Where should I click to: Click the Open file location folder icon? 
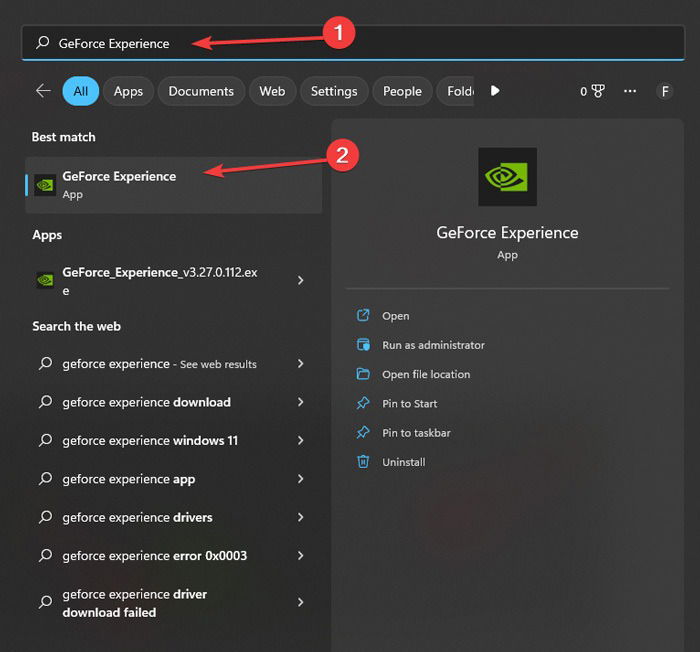click(363, 374)
